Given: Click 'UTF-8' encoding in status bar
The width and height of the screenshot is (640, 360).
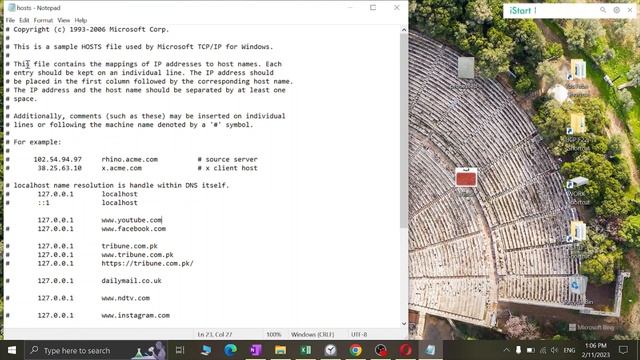Looking at the screenshot, I should [359, 334].
